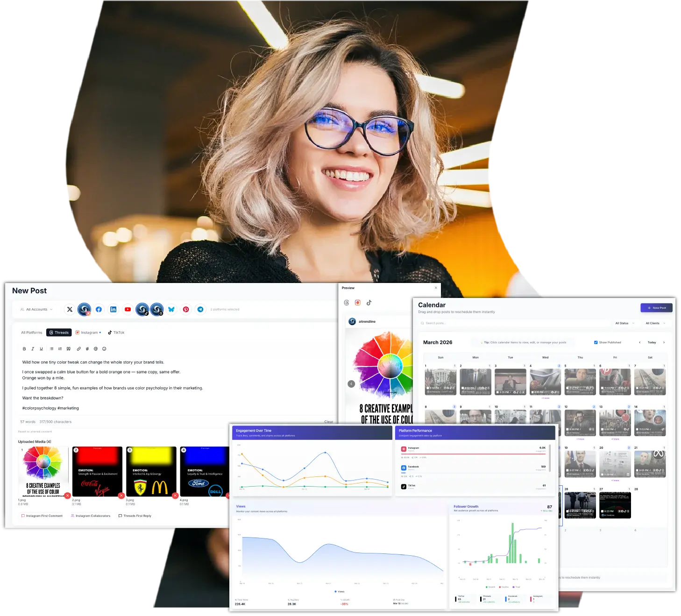Uncheck Show Published on the calendar
Image resolution: width=681 pixels, height=616 pixels.
[596, 342]
